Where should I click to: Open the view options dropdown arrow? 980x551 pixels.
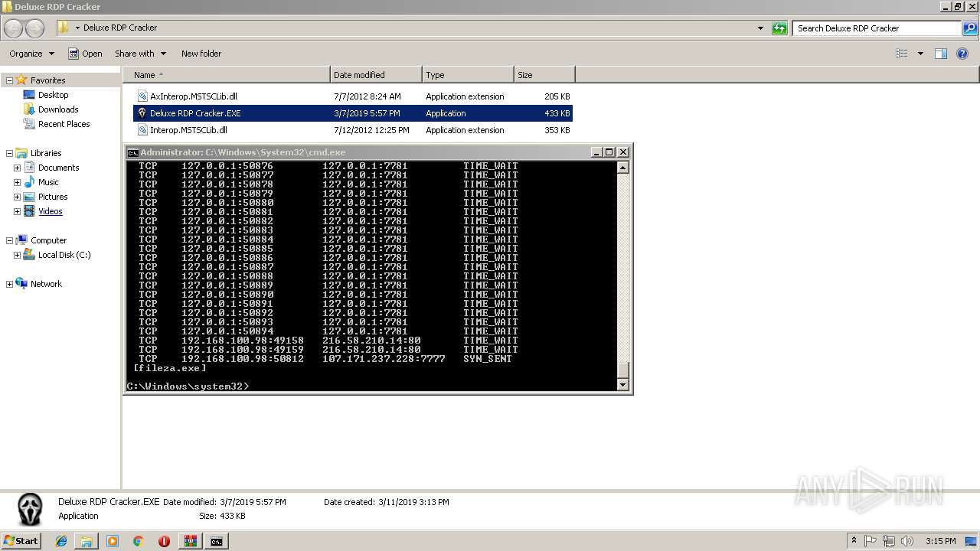click(x=920, y=54)
